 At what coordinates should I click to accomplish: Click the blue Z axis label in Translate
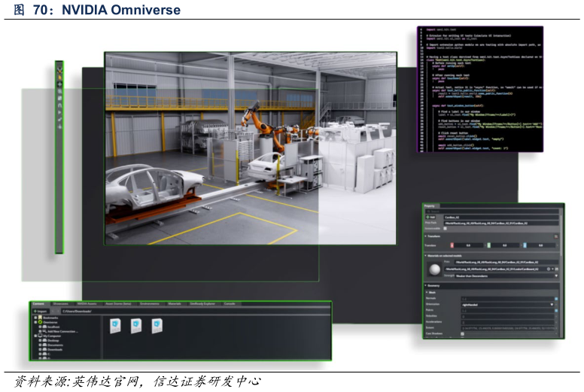525,245
